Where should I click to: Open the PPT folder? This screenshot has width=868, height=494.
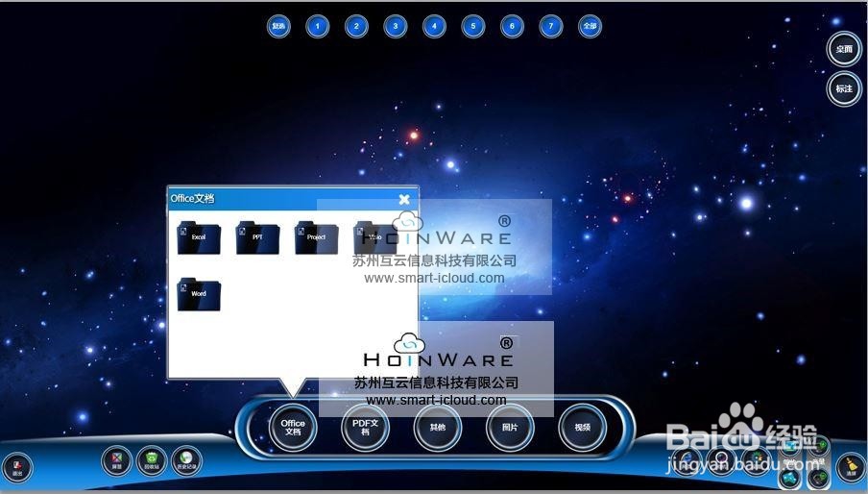pos(257,237)
